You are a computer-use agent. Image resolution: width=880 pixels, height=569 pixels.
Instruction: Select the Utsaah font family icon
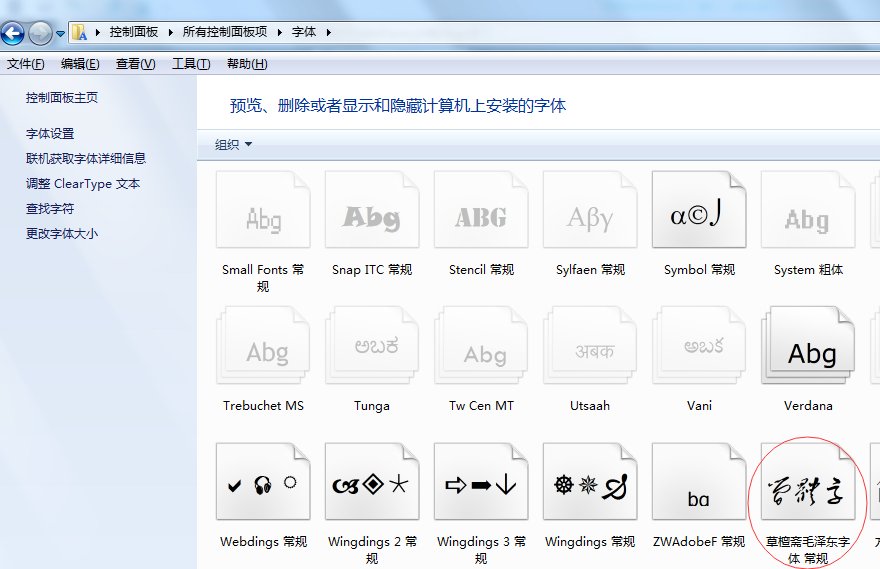590,346
